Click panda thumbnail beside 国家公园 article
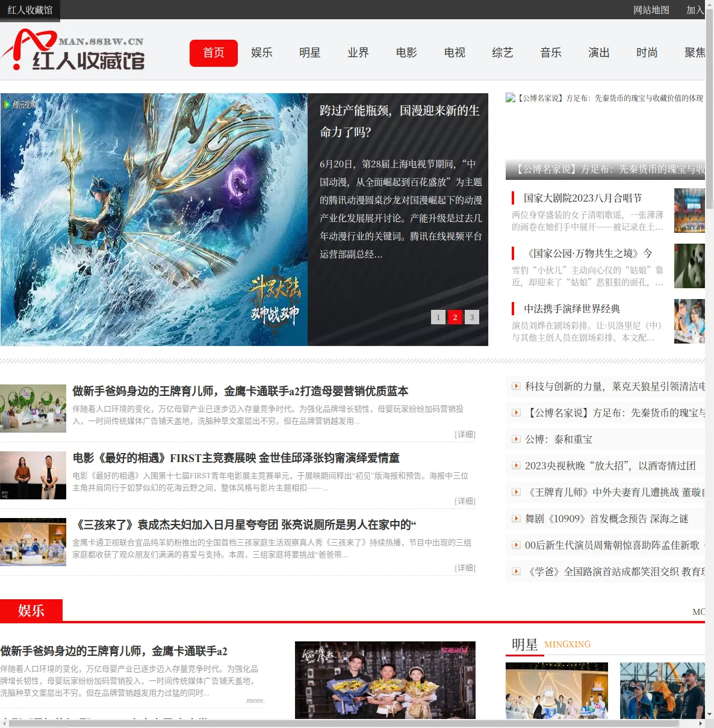Image resolution: width=714 pixels, height=728 pixels. pos(689,266)
